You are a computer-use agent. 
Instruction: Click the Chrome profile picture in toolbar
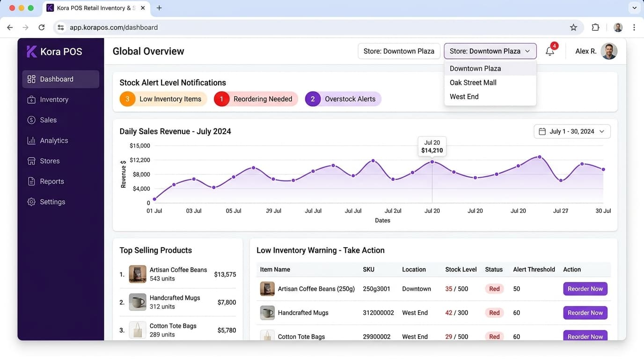pyautogui.click(x=618, y=28)
